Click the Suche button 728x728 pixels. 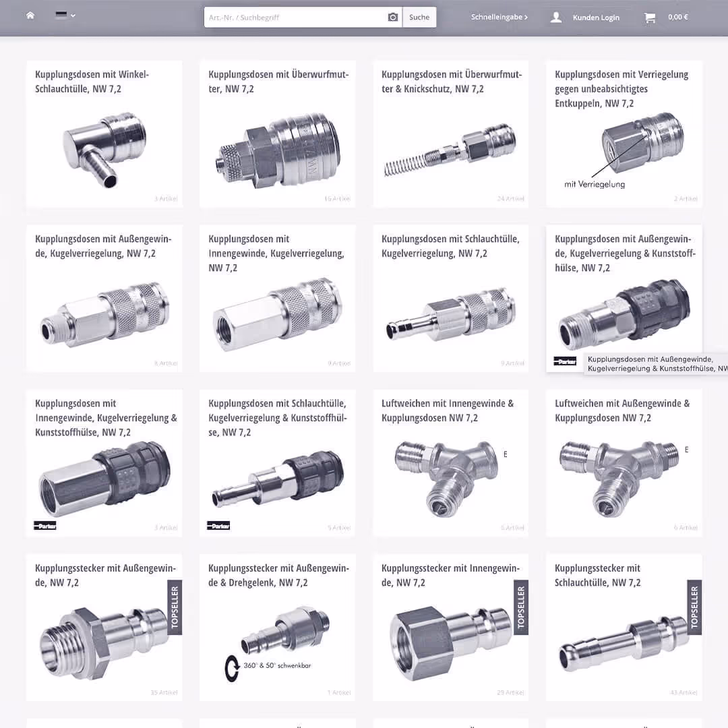coord(419,17)
